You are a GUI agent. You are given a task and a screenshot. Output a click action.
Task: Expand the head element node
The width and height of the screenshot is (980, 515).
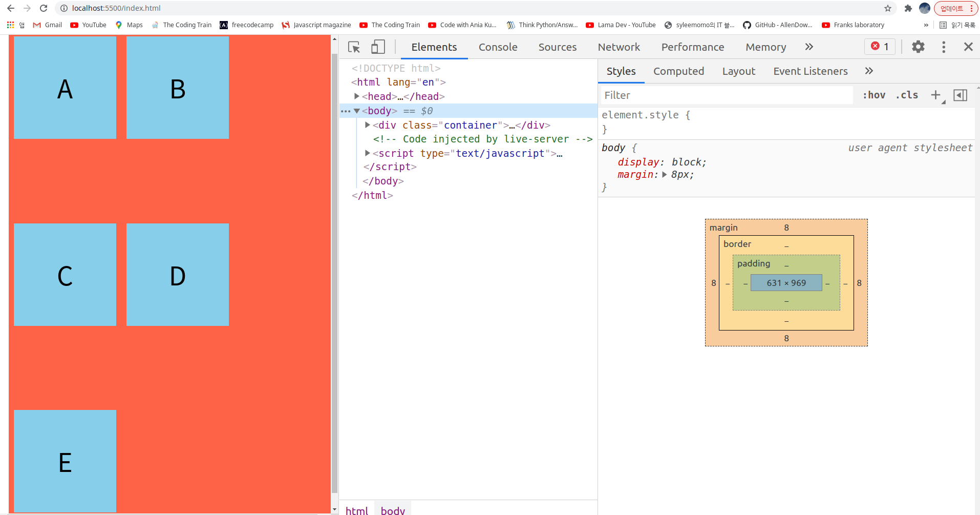pyautogui.click(x=357, y=96)
